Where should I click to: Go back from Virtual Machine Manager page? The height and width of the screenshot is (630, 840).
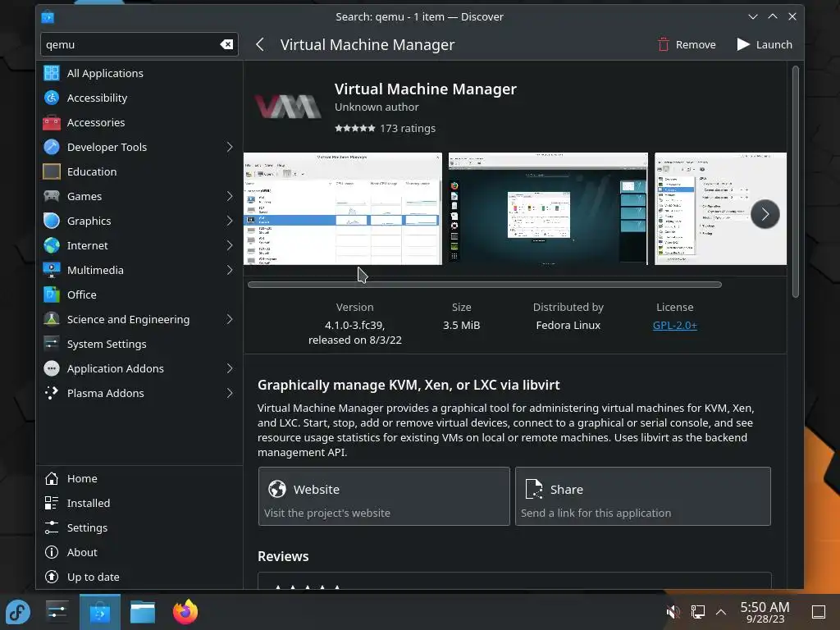(x=260, y=44)
